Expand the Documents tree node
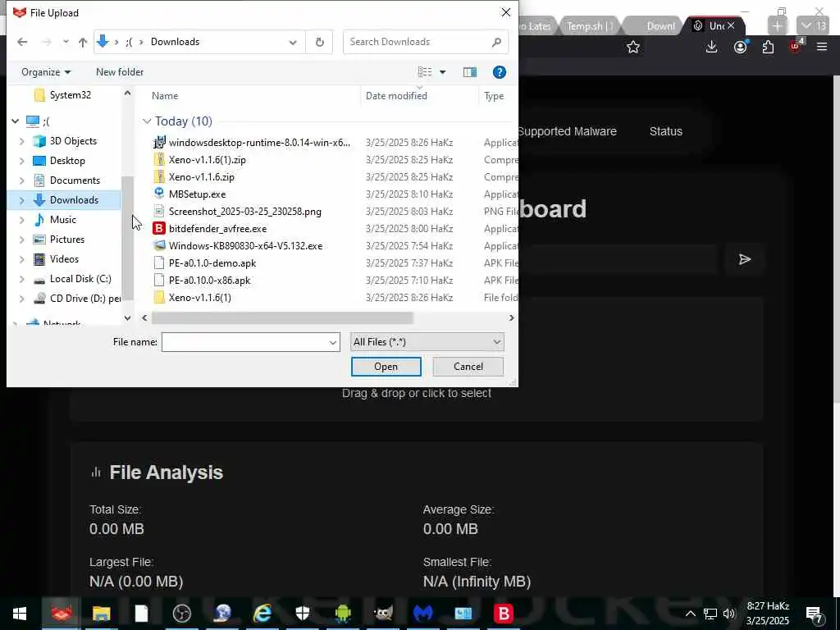The height and width of the screenshot is (630, 840). pyautogui.click(x=22, y=180)
